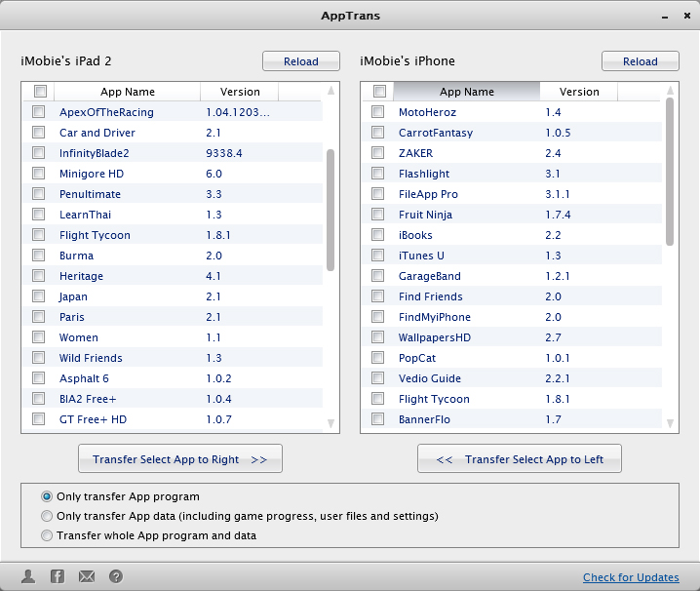The image size is (700, 591).
Task: Click Transfer Select App to Right
Action: [x=180, y=458]
